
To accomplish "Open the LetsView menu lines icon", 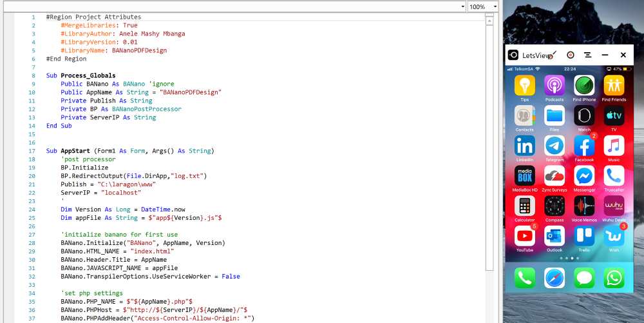I will [x=588, y=55].
